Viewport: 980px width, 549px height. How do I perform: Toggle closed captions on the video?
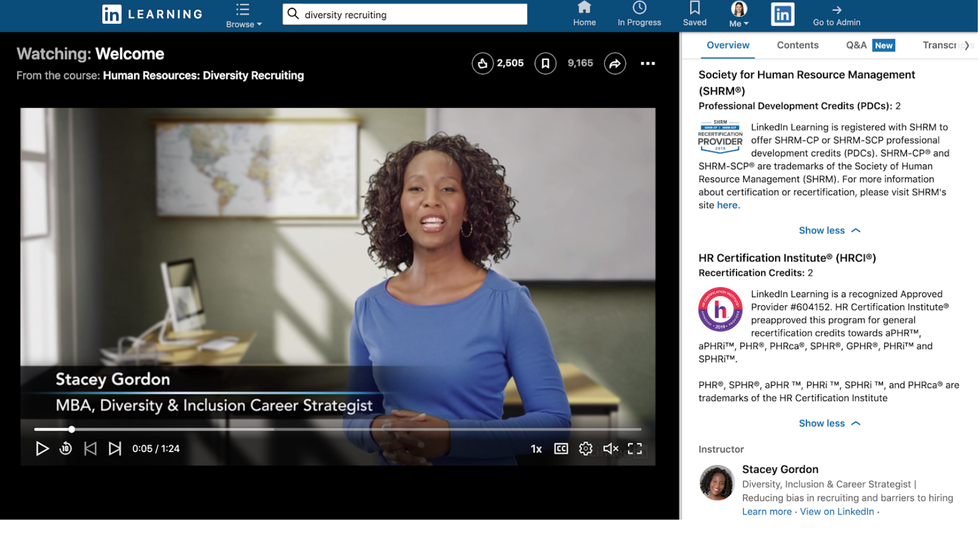click(x=561, y=449)
